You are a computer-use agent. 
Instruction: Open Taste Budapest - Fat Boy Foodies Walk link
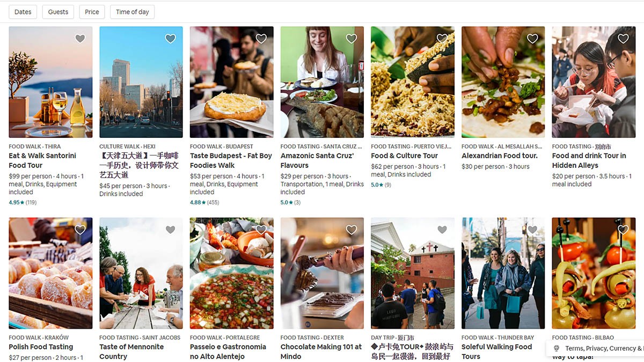click(231, 160)
